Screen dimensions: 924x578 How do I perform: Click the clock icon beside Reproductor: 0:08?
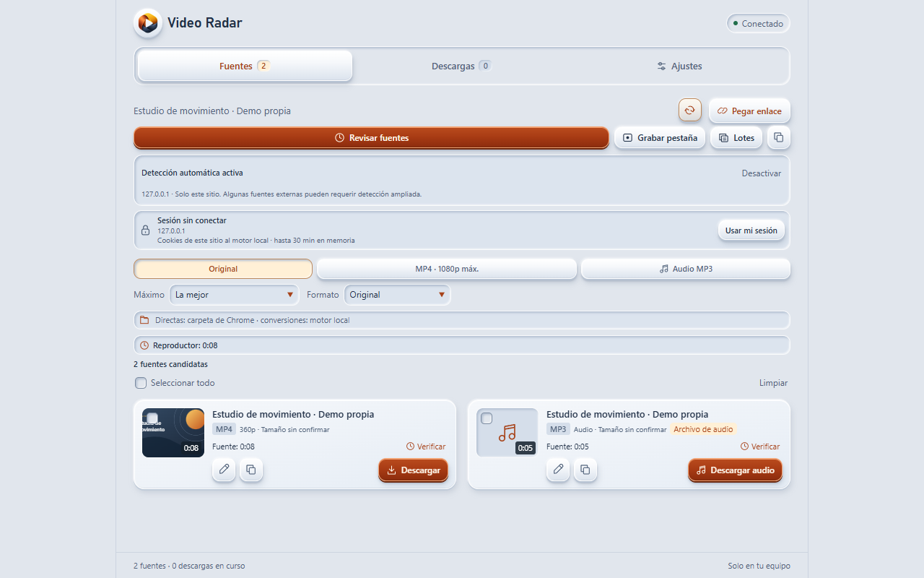click(x=144, y=345)
